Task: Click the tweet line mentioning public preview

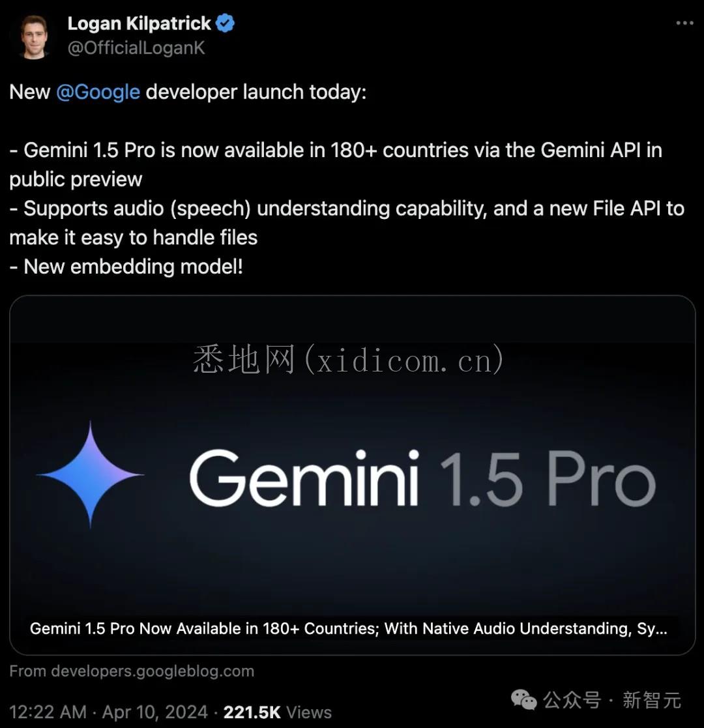Action: pos(336,164)
